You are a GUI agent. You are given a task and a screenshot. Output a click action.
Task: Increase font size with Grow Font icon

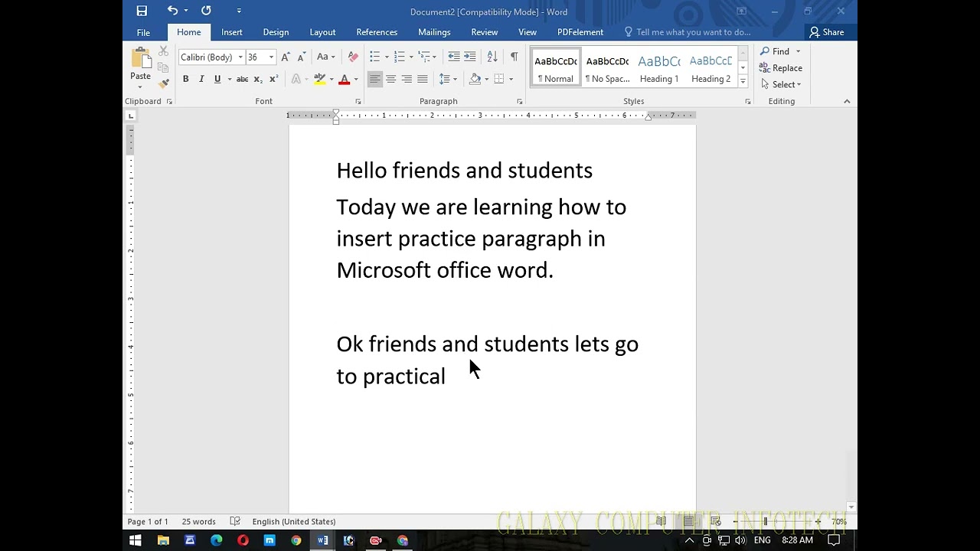286,57
